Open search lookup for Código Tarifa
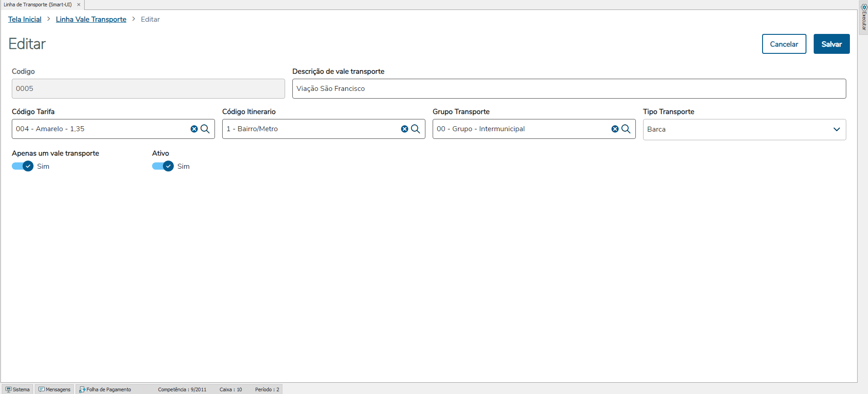Image resolution: width=868 pixels, height=394 pixels. [205, 129]
